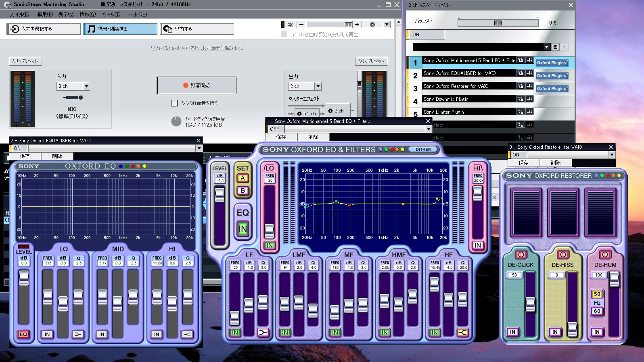644x362 pixels.
Task: Click the save preset icon in the master effect window
Action: point(555,47)
